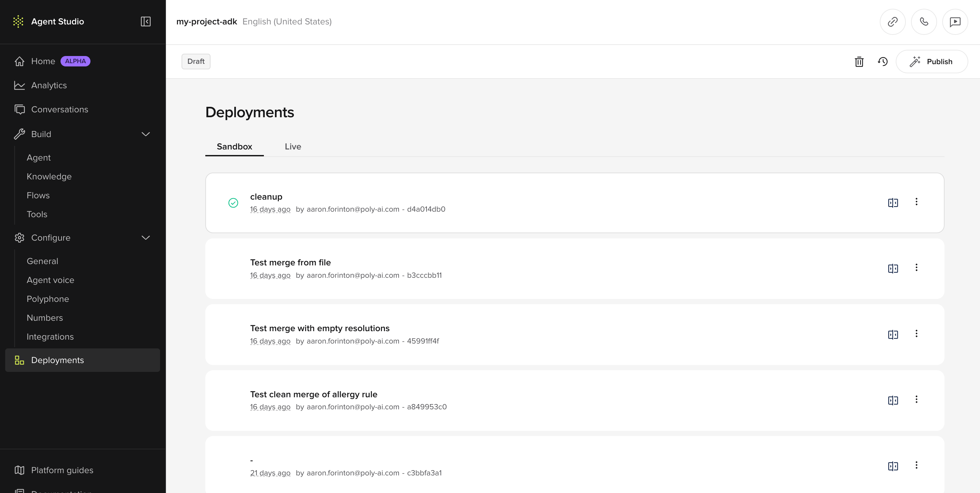This screenshot has width=980, height=493.
Task: Open version history clock icon
Action: pyautogui.click(x=883, y=62)
